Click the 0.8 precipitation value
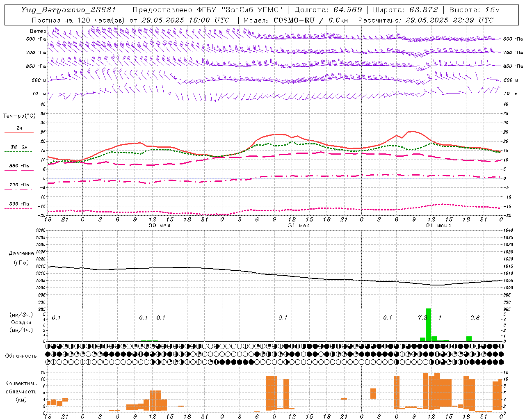525x420 pixels. 475,318
